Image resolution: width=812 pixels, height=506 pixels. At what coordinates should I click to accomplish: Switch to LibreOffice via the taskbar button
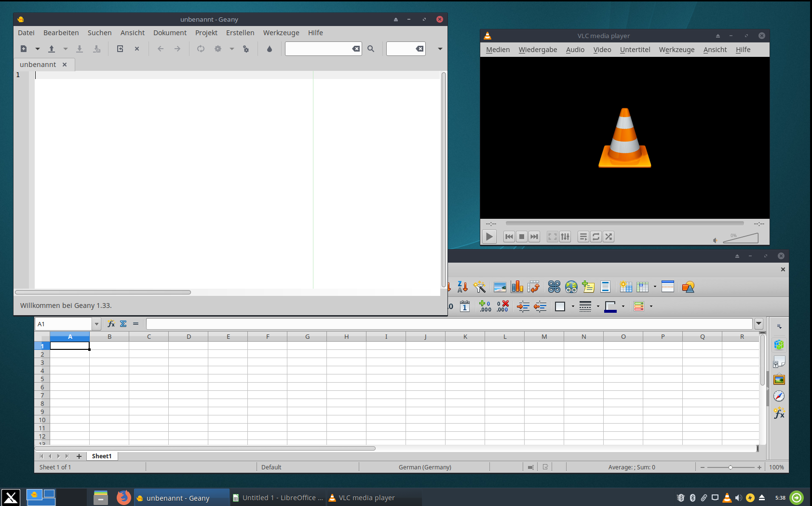(x=278, y=498)
